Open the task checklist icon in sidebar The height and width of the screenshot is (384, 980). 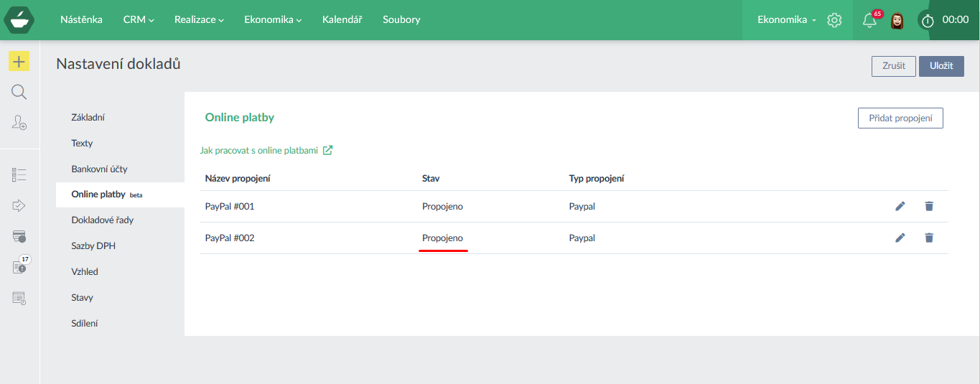(19, 174)
